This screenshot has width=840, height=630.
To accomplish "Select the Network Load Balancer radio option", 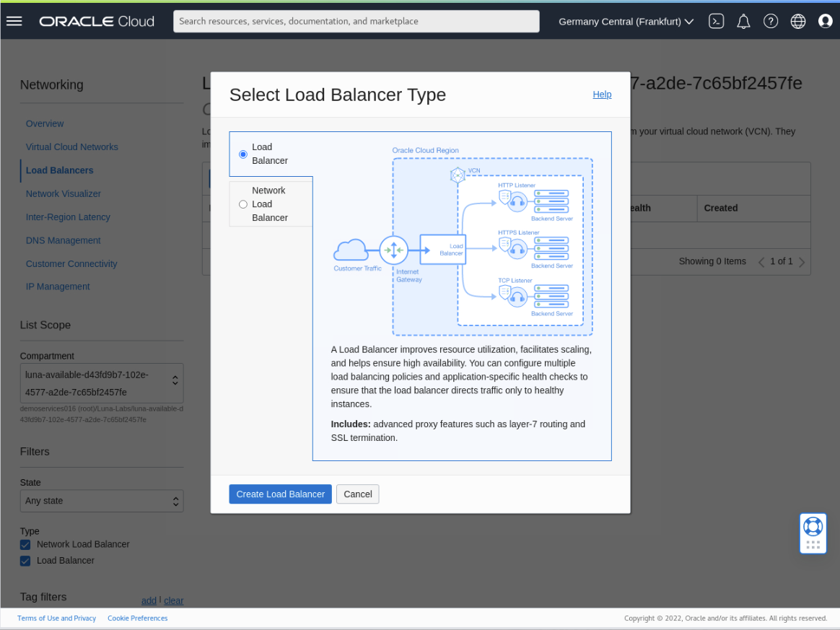I will pos(243,204).
